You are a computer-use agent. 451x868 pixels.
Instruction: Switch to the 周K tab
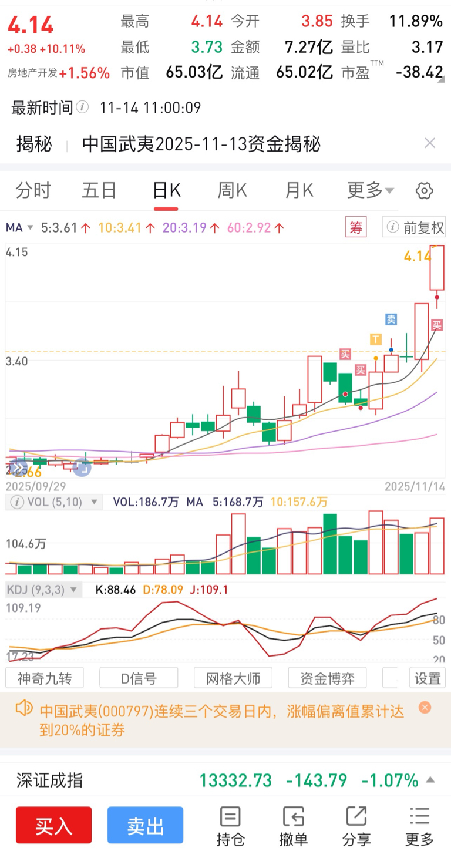coord(233,191)
